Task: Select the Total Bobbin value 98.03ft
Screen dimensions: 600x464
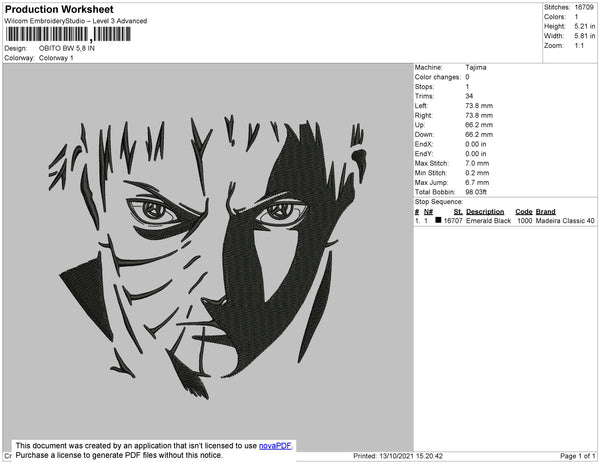Action: [476, 192]
